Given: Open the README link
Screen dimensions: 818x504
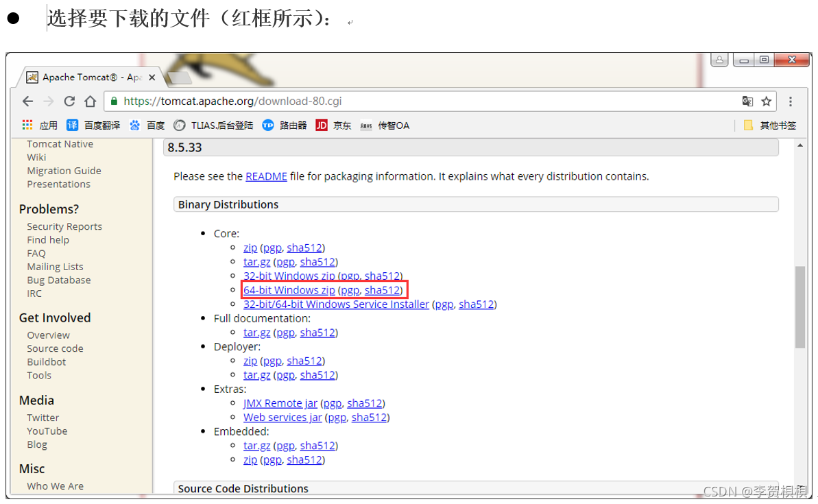Looking at the screenshot, I should (x=266, y=176).
